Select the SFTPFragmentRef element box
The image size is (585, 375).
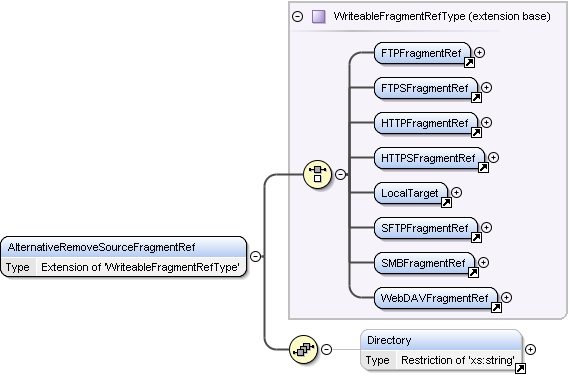[426, 228]
